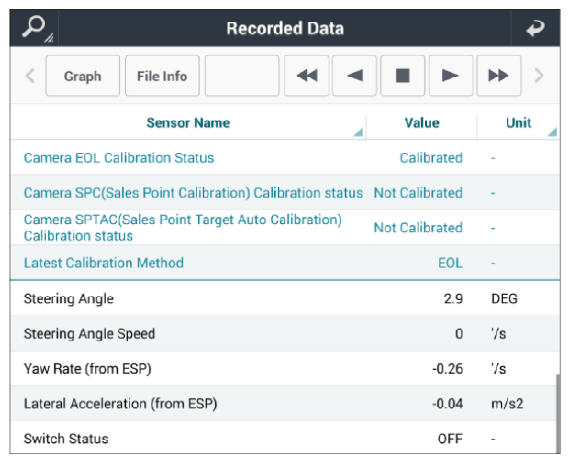The image size is (570, 463).
Task: Open the Graph view
Action: (83, 76)
